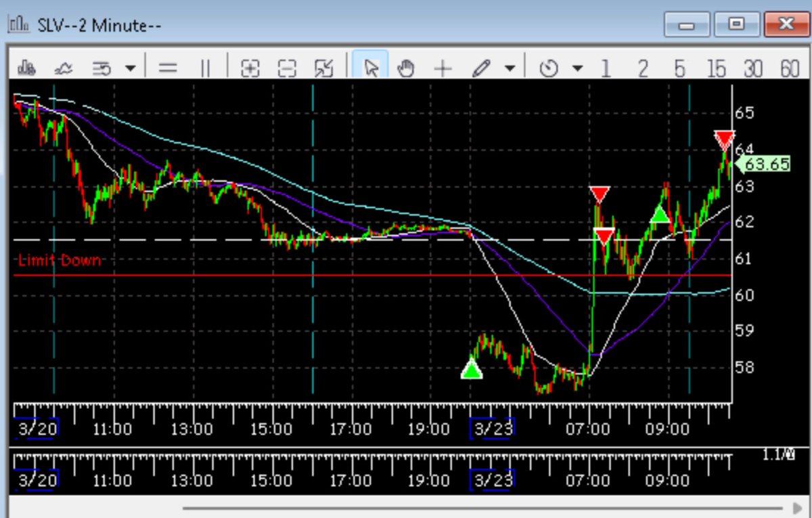This screenshot has height=518, width=812.
Task: Click the 07:00 label on the chart time axis
Action: 587,429
